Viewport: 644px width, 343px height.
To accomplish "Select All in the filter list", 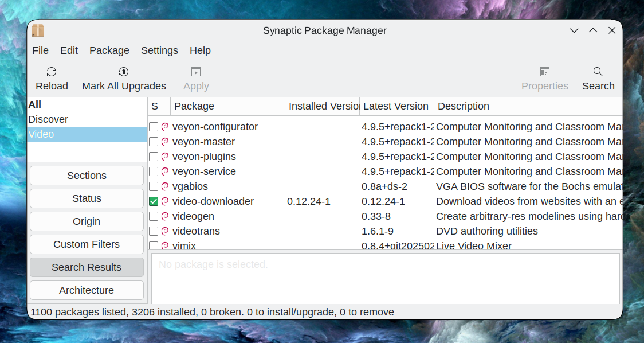I will point(87,104).
